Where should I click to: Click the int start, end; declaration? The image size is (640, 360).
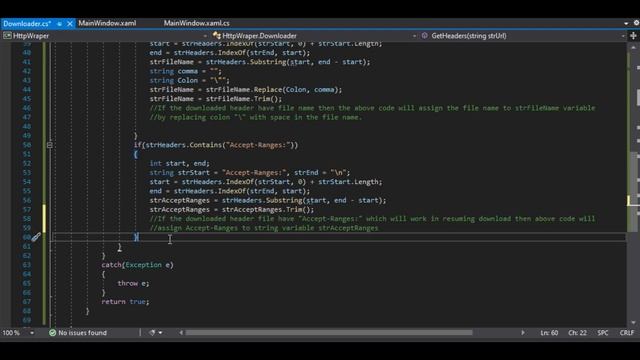(x=180, y=163)
